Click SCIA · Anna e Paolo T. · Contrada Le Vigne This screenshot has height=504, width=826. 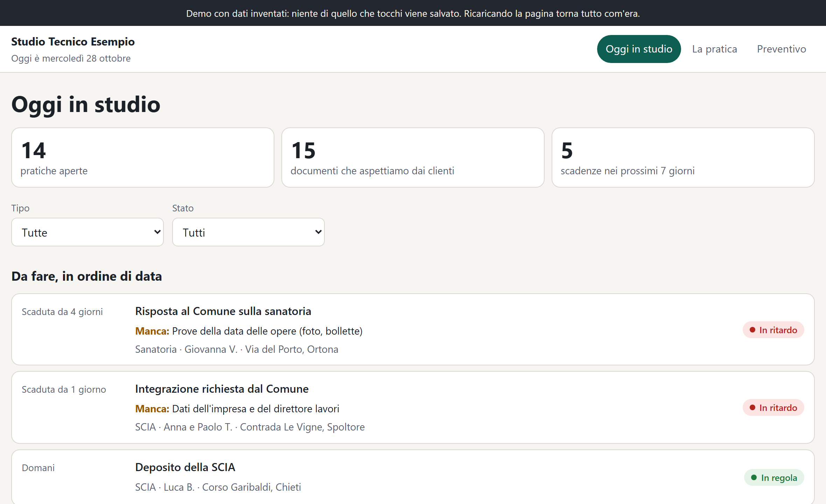[250, 427]
